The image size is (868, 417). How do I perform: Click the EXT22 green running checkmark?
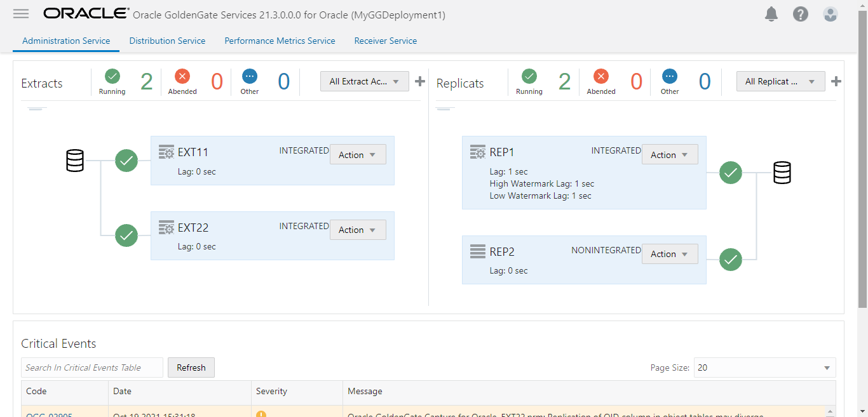pyautogui.click(x=126, y=235)
